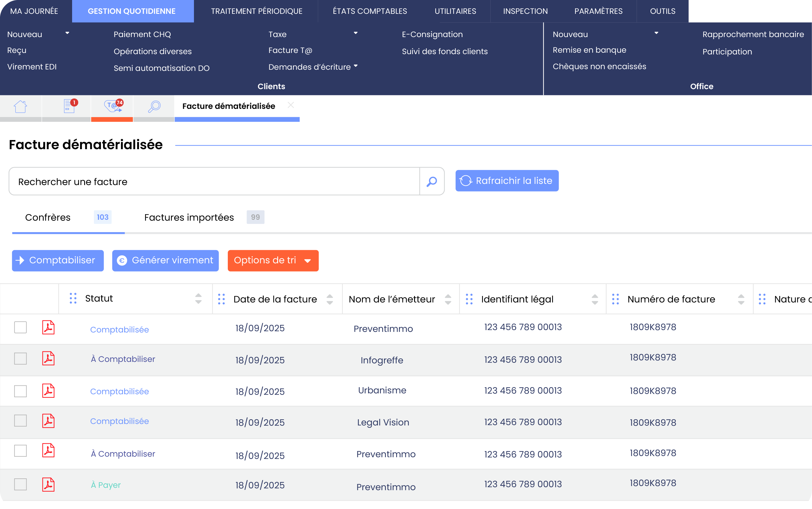This screenshot has height=509, width=812.
Task: Open PDF icon for Infogreffe invoice
Action: 48,359
